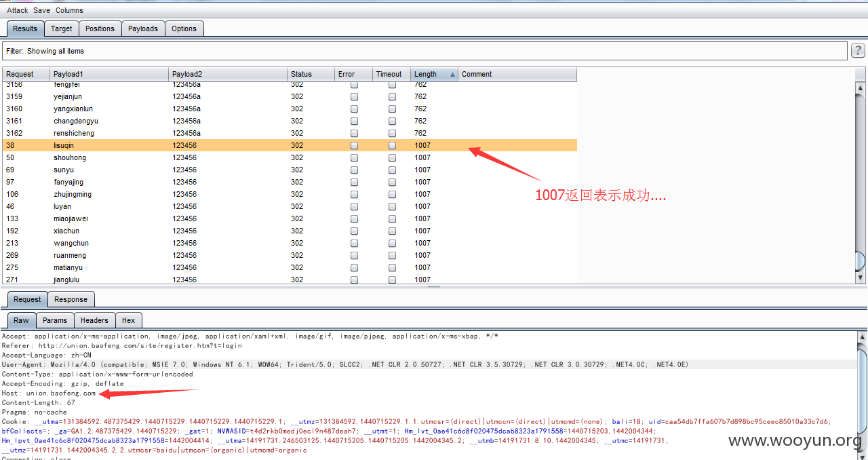The height and width of the screenshot is (460, 868).
Task: Sort by the Request column header
Action: click(x=26, y=74)
